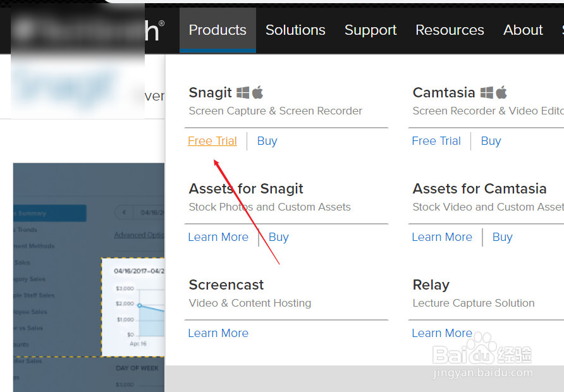
Task: Click the Apple icon beside Snagit
Action: (x=257, y=92)
